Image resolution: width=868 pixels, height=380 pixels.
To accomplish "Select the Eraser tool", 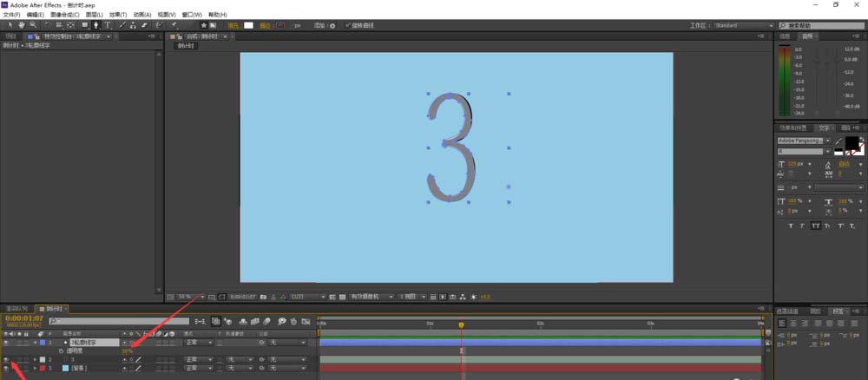I will tap(144, 25).
